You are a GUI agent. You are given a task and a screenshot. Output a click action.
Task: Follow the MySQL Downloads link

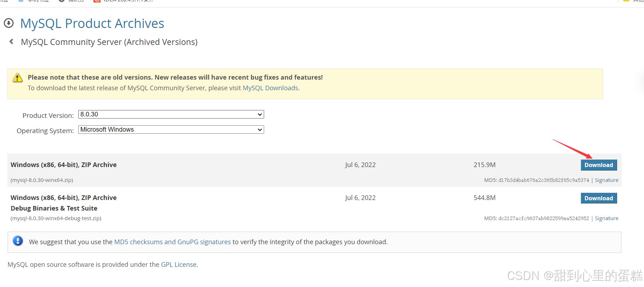(x=270, y=88)
